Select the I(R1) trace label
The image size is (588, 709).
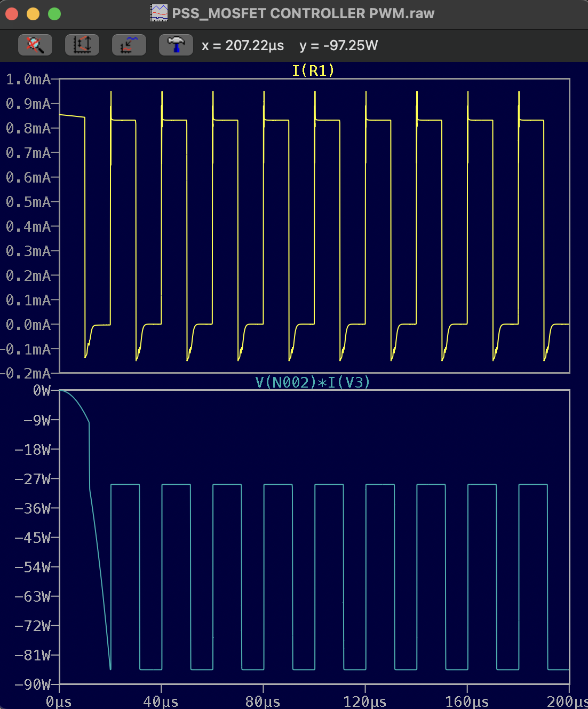point(313,70)
